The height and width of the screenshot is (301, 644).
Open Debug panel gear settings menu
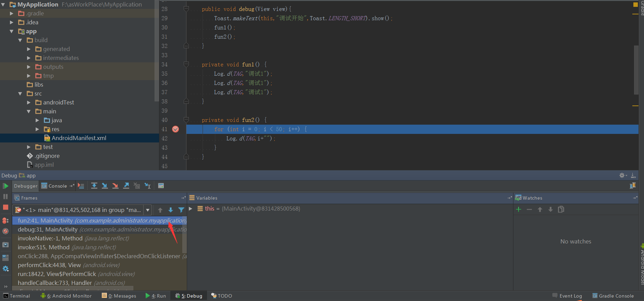[623, 175]
